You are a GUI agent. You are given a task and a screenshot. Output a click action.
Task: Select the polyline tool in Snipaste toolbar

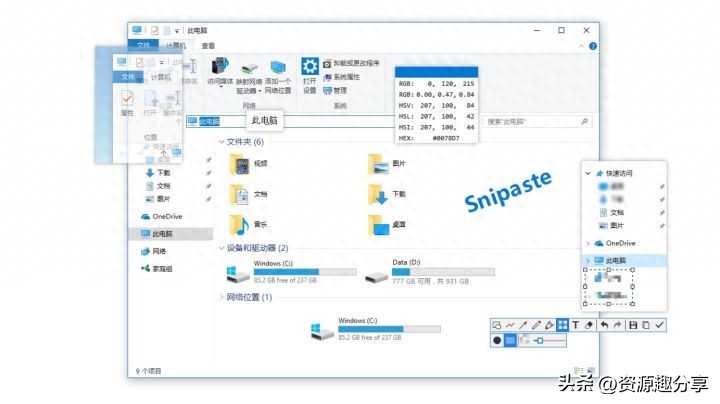pyautogui.click(x=510, y=325)
